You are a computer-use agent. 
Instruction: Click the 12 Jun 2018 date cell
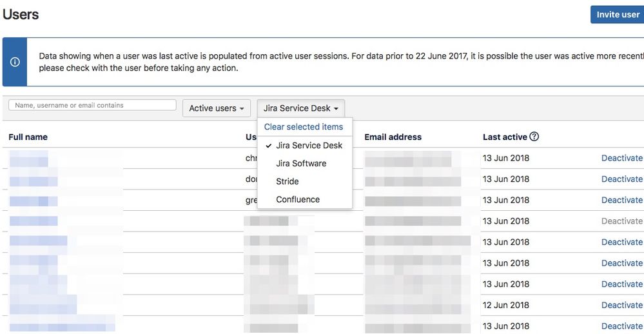click(x=506, y=305)
